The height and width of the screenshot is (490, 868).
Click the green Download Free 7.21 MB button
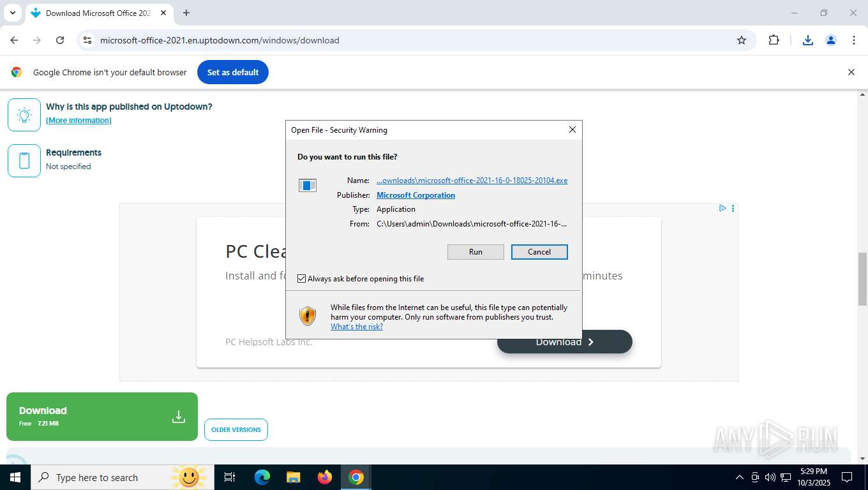[102, 417]
